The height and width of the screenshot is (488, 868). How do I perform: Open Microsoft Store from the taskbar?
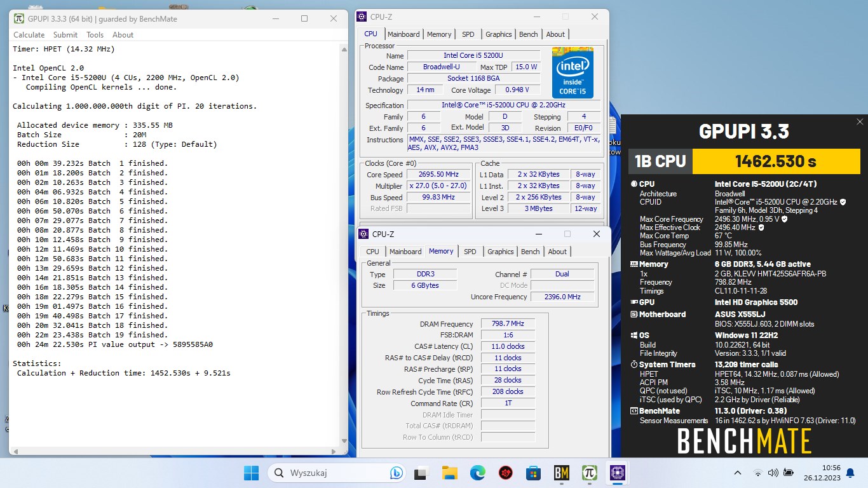point(533,473)
